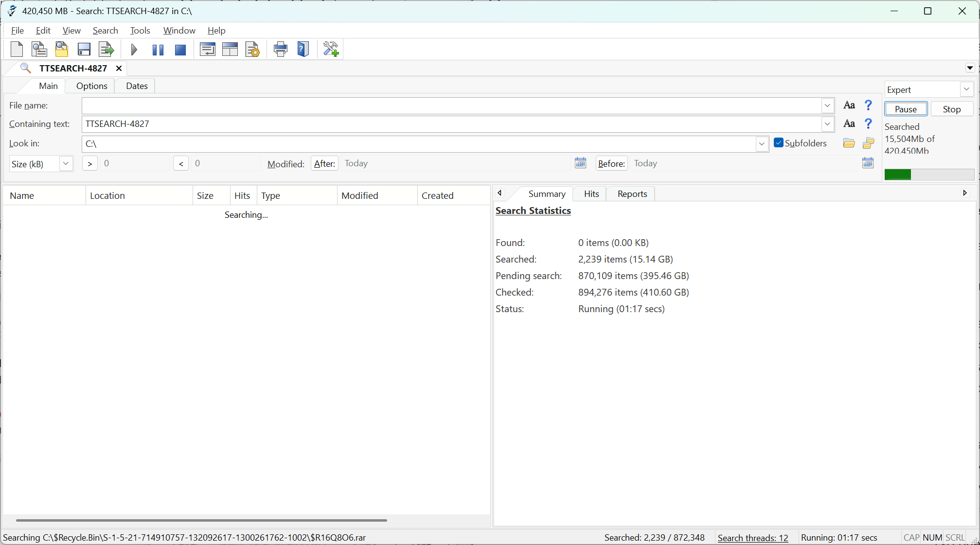Click the Pause button
The image size is (980, 545).
point(906,109)
